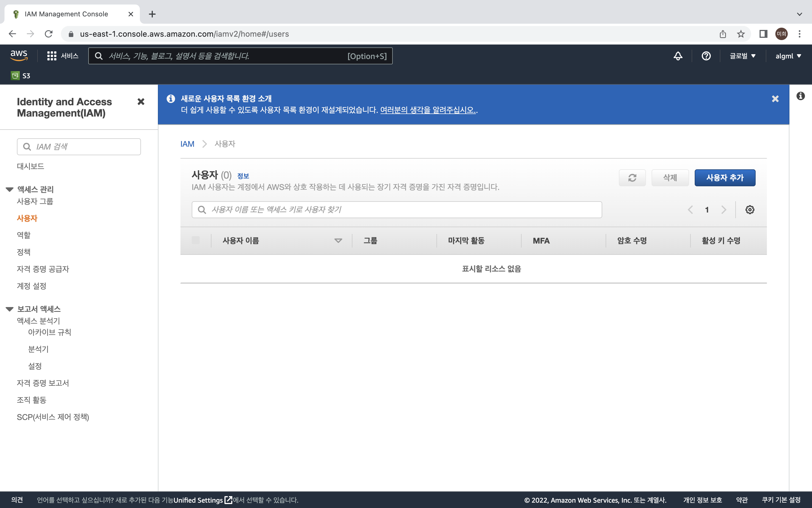Click the 사용자 추가 button
Viewport: 812px width, 508px height.
click(725, 178)
